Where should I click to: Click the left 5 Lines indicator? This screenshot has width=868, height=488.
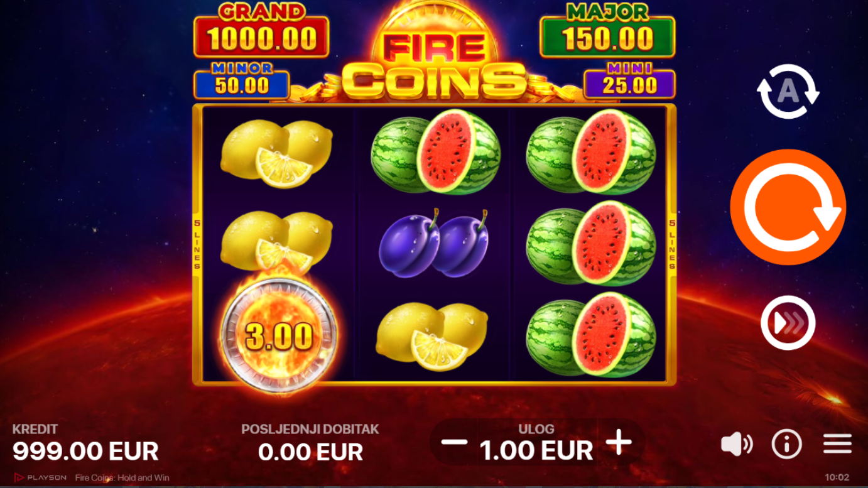197,244
